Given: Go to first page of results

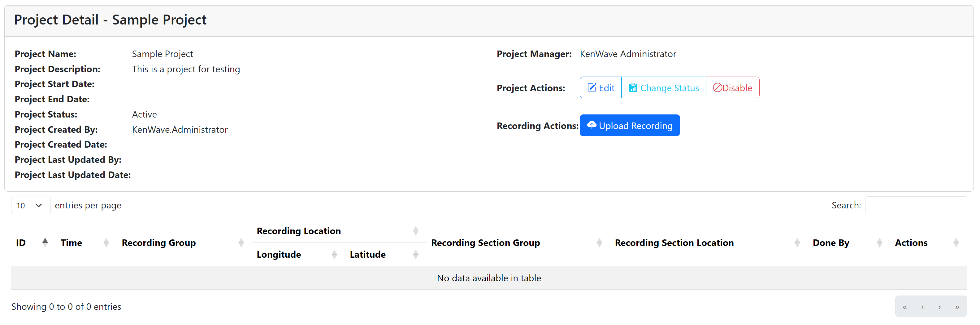Looking at the screenshot, I should (904, 307).
